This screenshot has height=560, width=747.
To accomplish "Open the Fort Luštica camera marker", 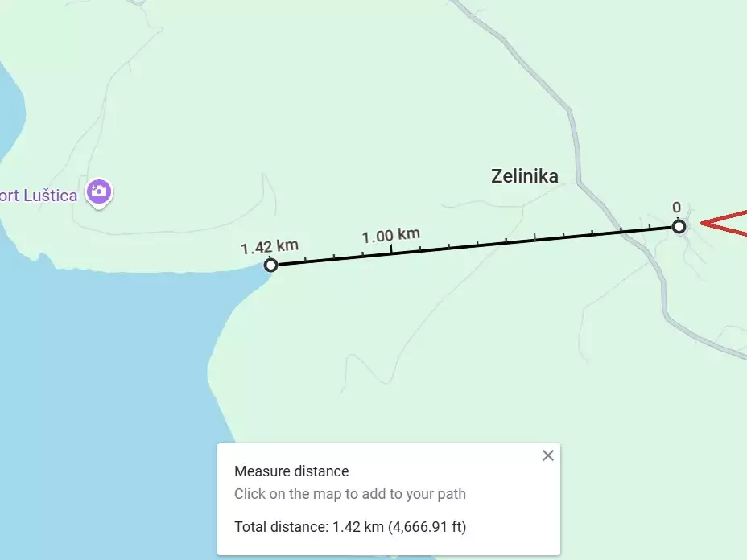I will click(99, 193).
